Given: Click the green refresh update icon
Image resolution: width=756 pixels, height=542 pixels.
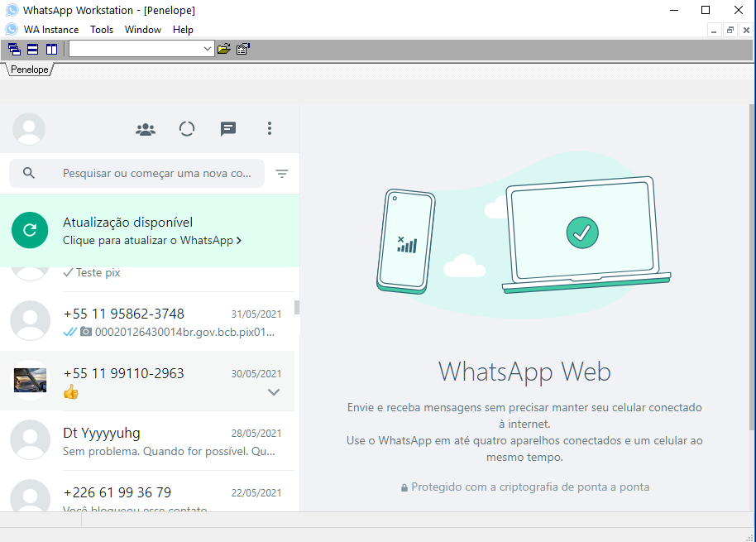Looking at the screenshot, I should 30,231.
